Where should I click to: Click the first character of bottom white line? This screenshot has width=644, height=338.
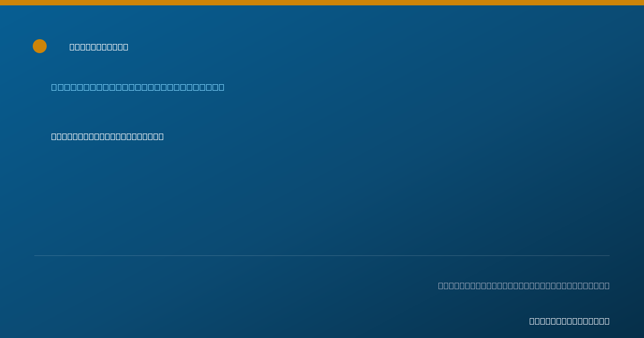[532, 321]
